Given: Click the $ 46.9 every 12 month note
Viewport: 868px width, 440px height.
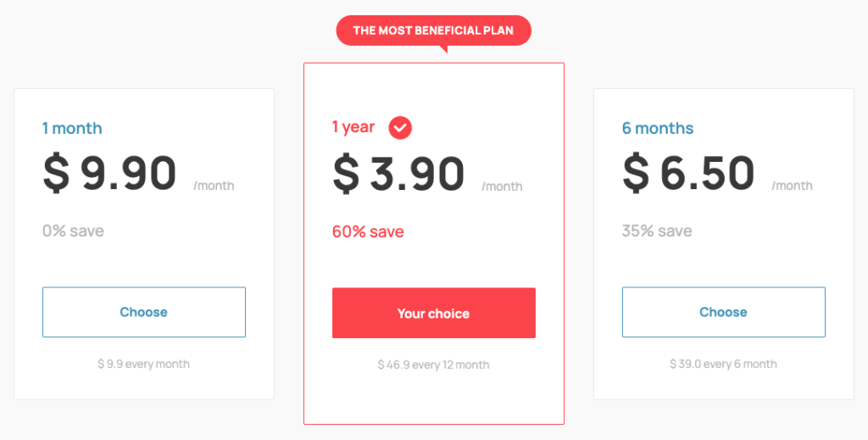Looking at the screenshot, I should pos(434,365).
